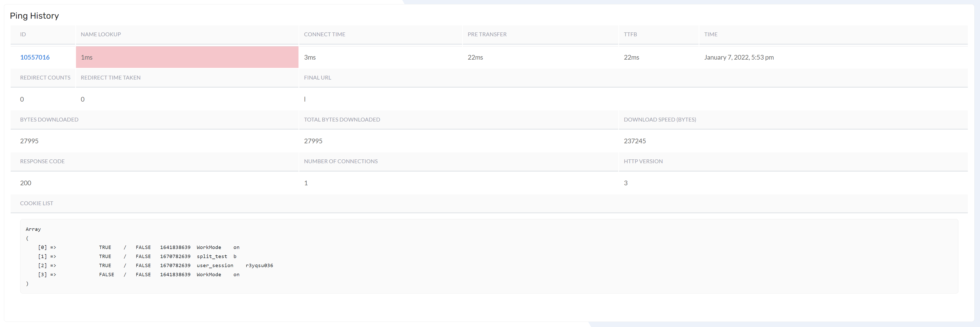Click the COOKIE LIST header
The image size is (980, 327).
tap(37, 203)
